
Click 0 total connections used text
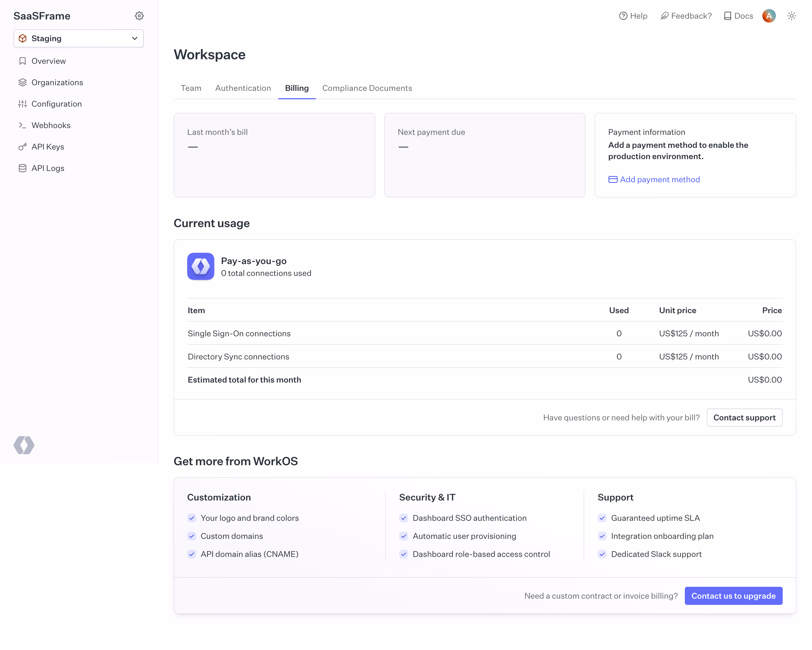pyautogui.click(x=266, y=273)
